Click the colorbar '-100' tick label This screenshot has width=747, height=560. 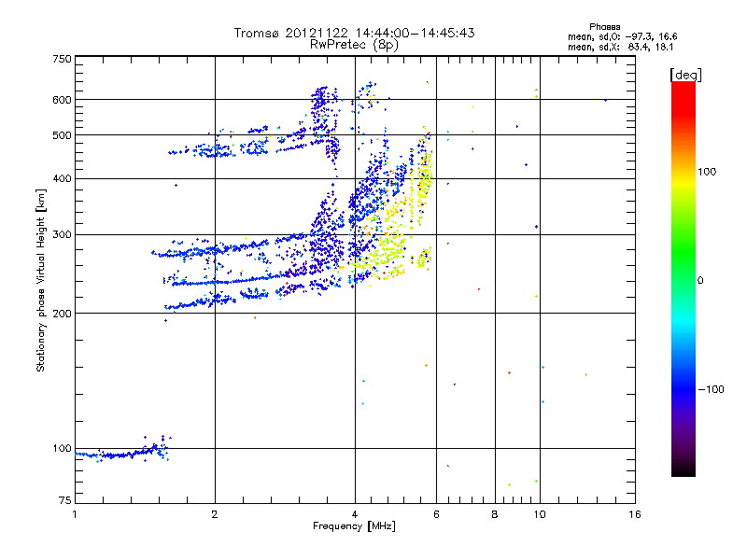click(x=711, y=389)
